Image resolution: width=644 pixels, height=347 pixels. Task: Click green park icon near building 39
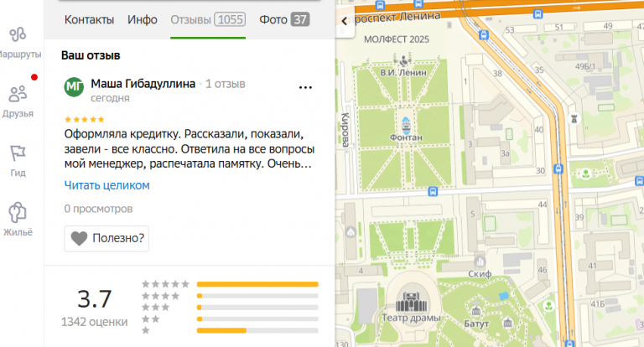click(585, 173)
